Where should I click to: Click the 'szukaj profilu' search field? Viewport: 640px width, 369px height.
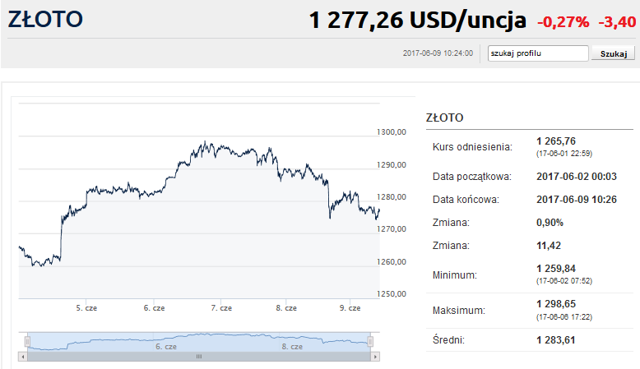click(538, 53)
